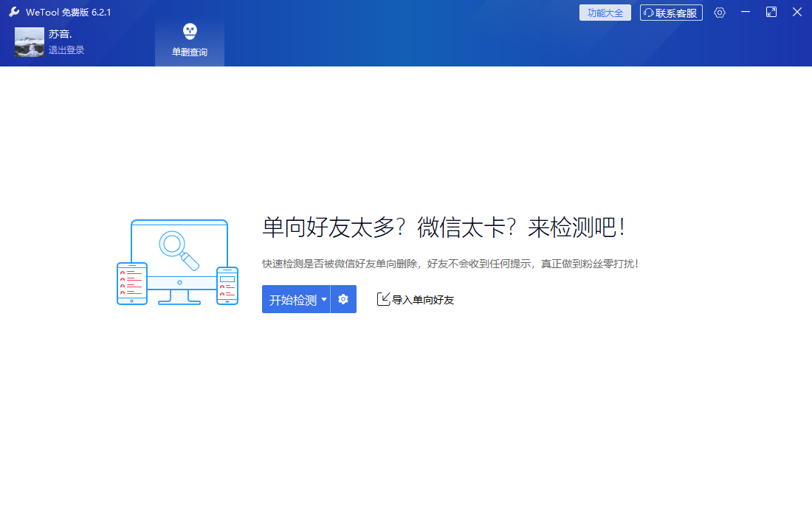The image size is (812, 517).
Task: Click the WeTool wrench logo icon
Action: tap(14, 13)
